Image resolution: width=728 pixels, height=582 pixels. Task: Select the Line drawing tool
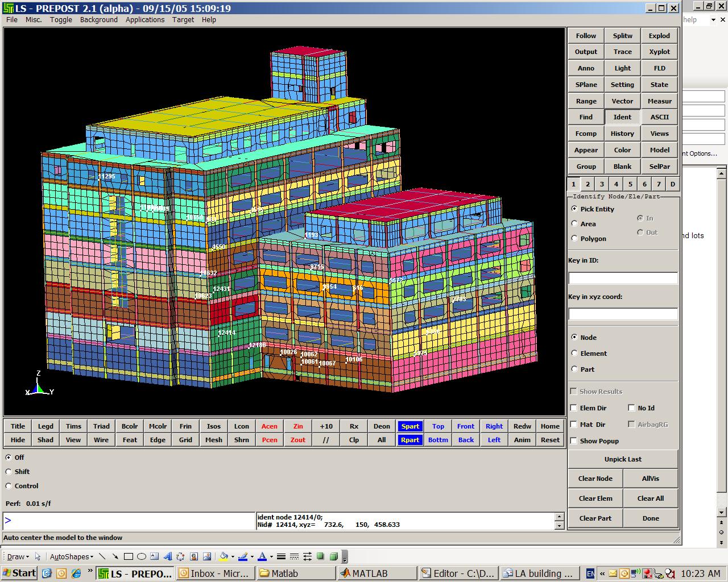102,556
